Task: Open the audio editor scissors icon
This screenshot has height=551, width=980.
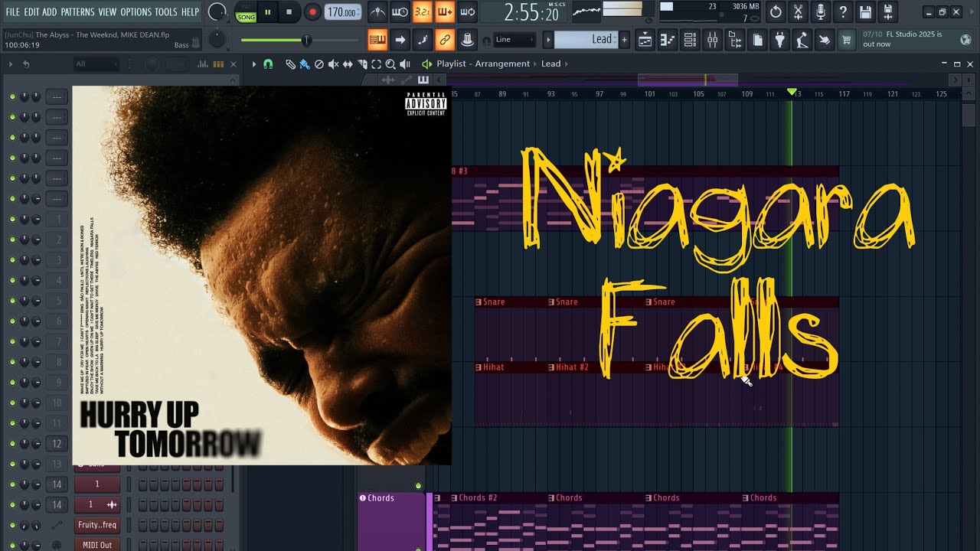Action: pyautogui.click(x=799, y=12)
